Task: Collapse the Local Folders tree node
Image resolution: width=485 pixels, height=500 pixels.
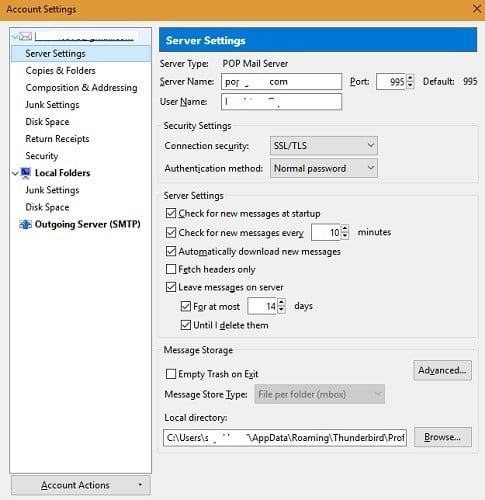Action: tap(15, 173)
